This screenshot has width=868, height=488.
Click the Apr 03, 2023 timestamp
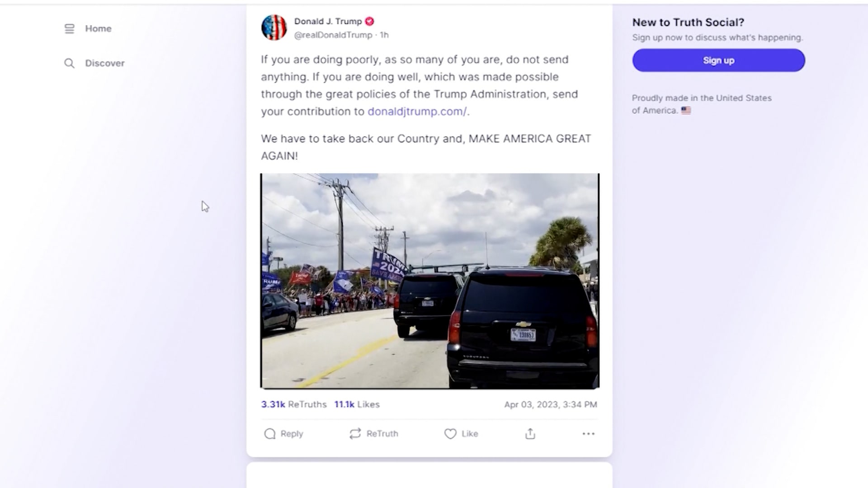[550, 404]
